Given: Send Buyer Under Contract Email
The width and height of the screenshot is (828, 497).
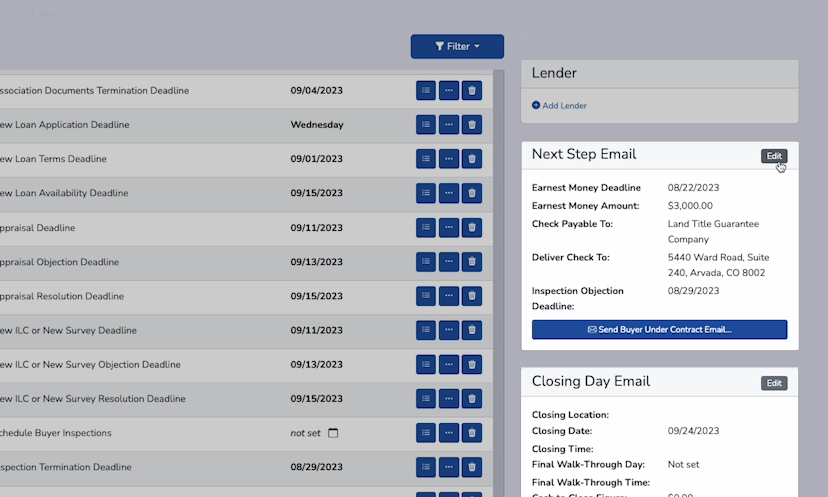Looking at the screenshot, I should pyautogui.click(x=660, y=330).
